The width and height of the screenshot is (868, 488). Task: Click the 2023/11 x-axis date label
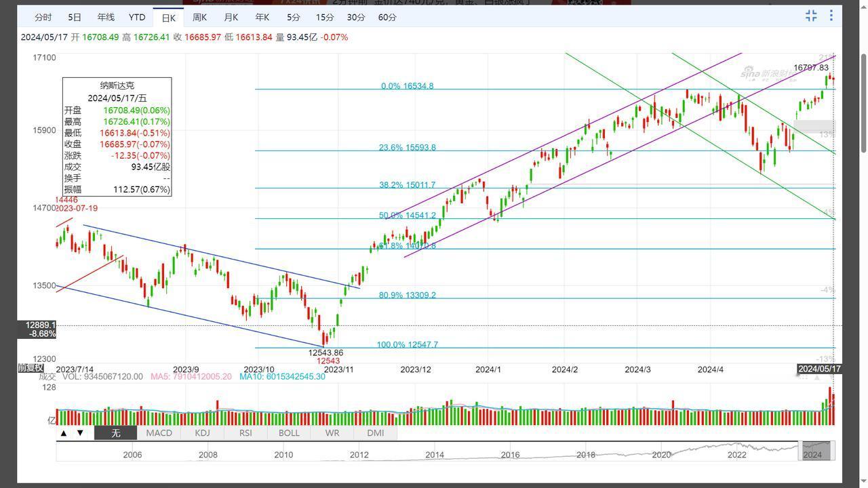[339, 369]
